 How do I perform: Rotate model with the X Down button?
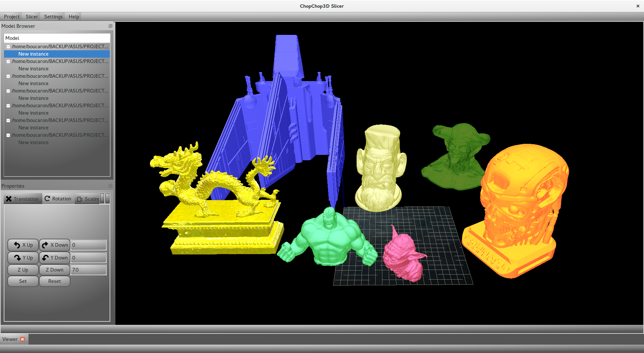(x=55, y=245)
